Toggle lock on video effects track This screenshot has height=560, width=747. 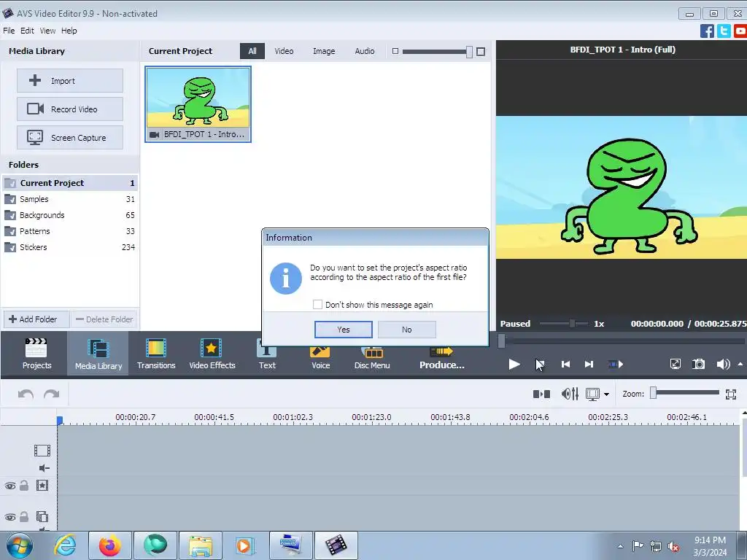pyautogui.click(x=24, y=486)
